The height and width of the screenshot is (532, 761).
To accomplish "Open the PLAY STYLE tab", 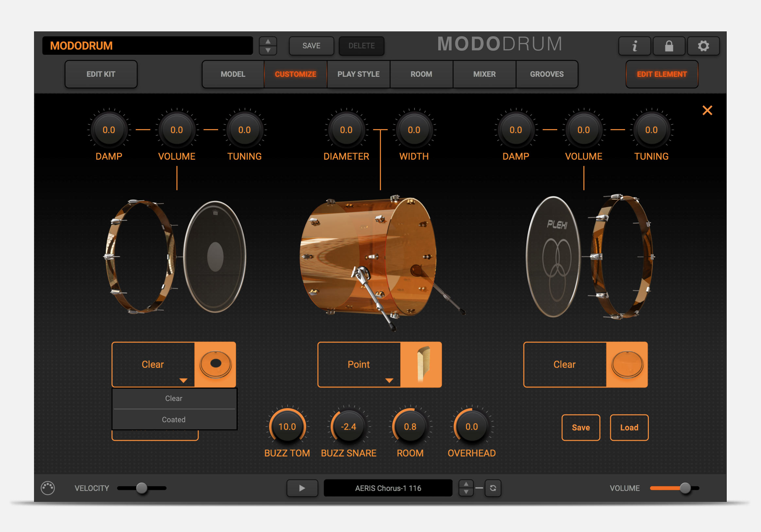I will (358, 74).
